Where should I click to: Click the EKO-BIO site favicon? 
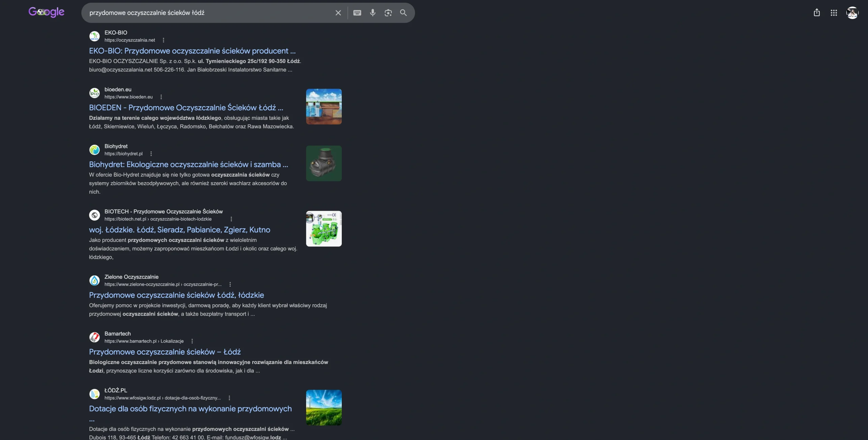[95, 36]
